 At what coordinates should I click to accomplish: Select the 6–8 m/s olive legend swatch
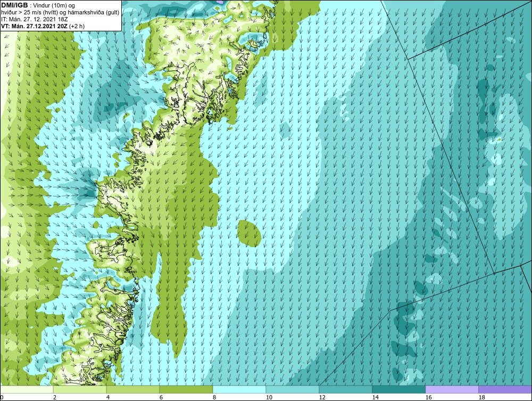[186, 389]
